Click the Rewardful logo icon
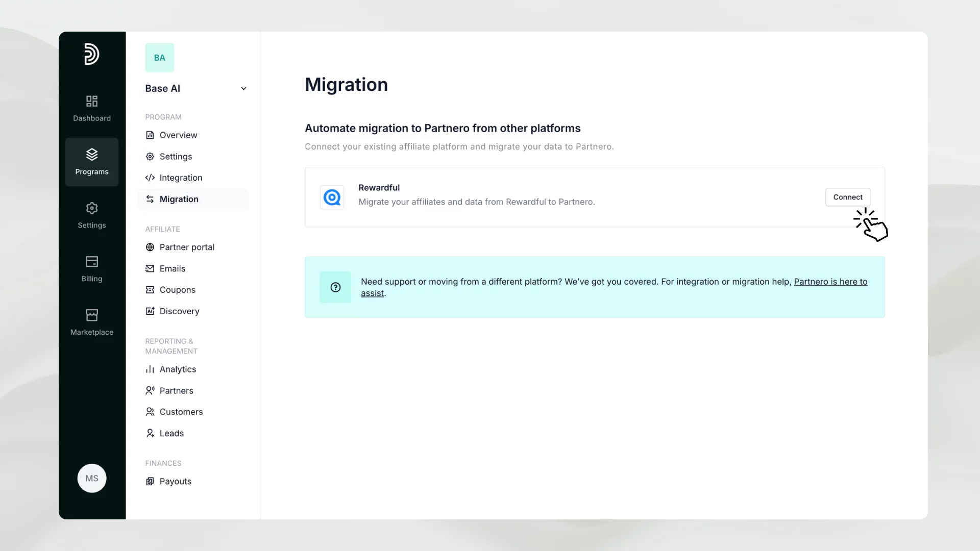Image resolution: width=980 pixels, height=551 pixels. [x=332, y=197]
